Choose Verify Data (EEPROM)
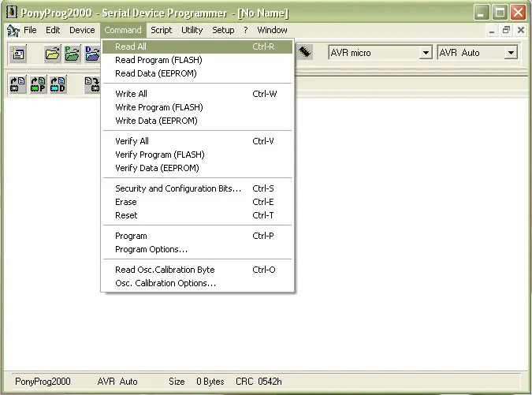532x395 pixels. [198, 168]
